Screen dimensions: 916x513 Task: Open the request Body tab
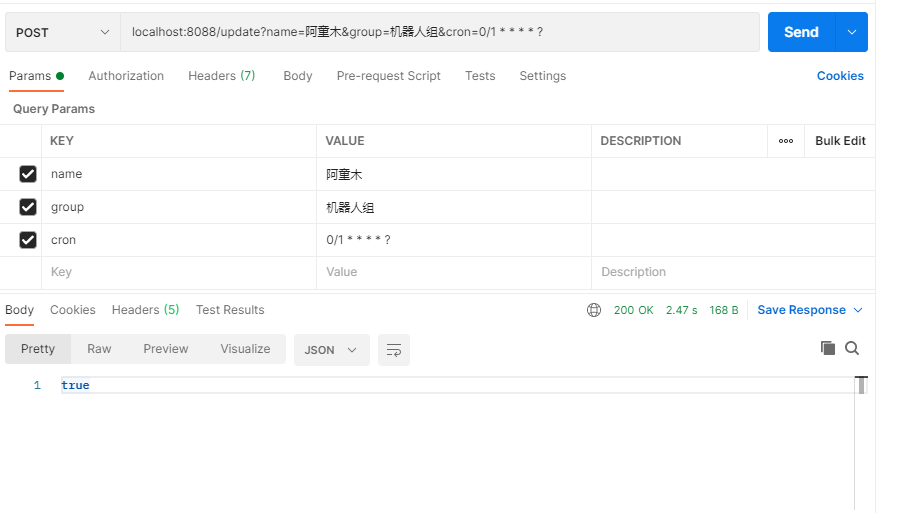tap(297, 76)
